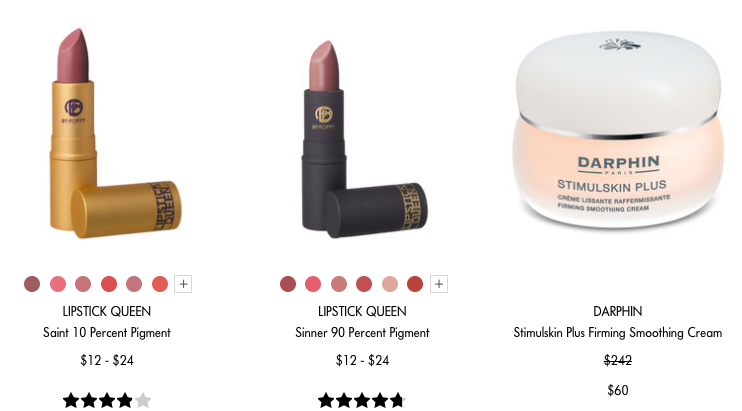Choose fifth swatch under Saint 10 Percent
Image resolution: width=742 pixels, height=411 pixels.
[x=134, y=284]
